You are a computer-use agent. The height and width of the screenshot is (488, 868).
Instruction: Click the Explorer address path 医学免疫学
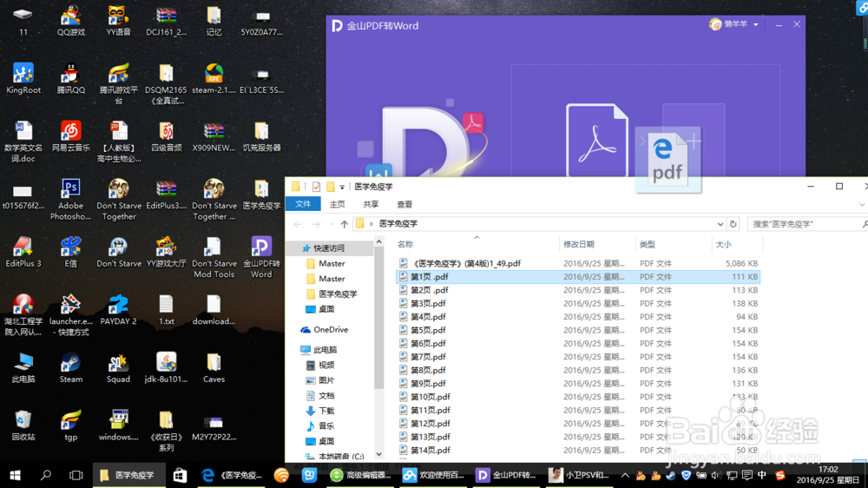(x=398, y=224)
